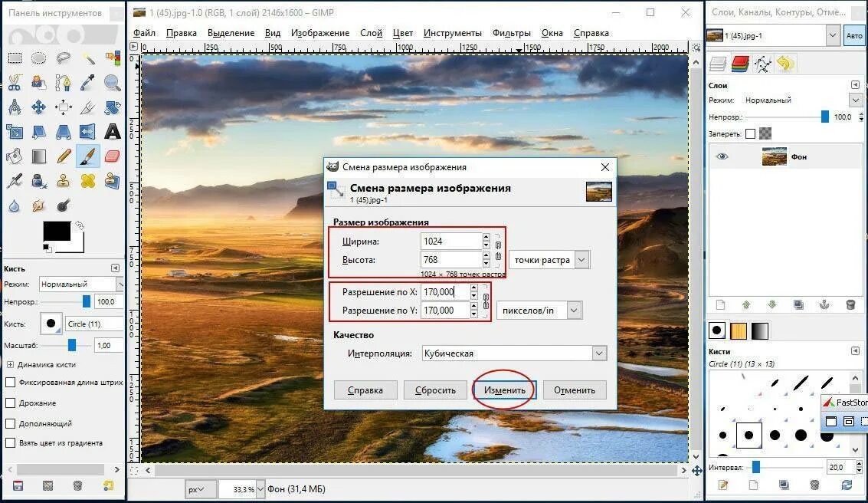Click the 'Отменить' button
Image resolution: width=868 pixels, height=503 pixels.
pyautogui.click(x=575, y=390)
